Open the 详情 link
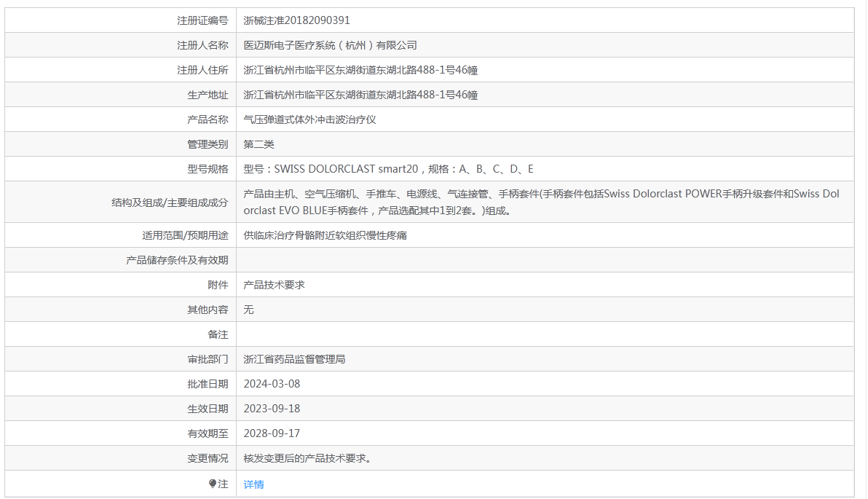Screen dimensions: 868x499 point(253,484)
